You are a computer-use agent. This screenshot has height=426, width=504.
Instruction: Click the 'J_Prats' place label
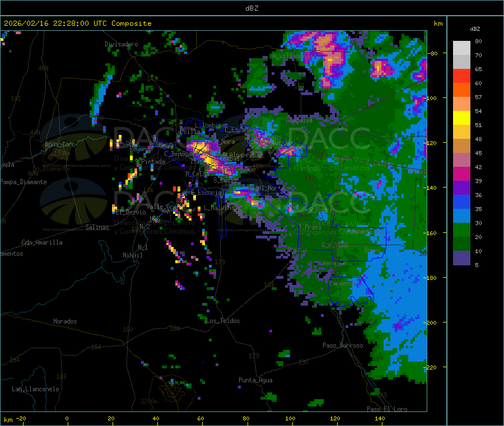[310, 227]
